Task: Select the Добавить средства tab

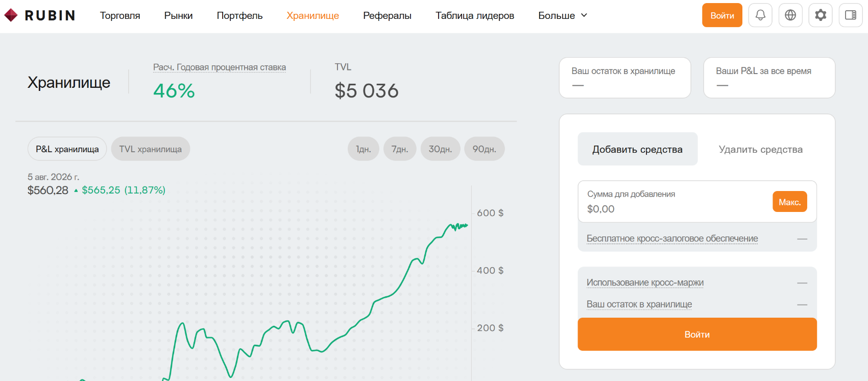Action: [638, 149]
